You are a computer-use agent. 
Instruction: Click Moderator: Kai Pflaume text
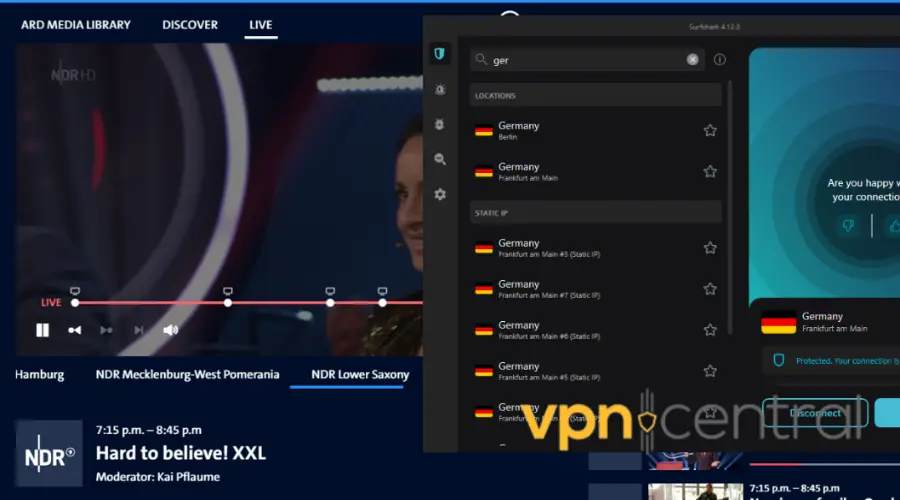(x=158, y=477)
